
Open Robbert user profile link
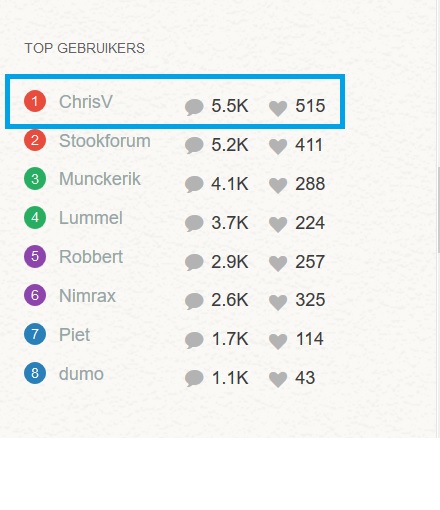pyautogui.click(x=91, y=257)
